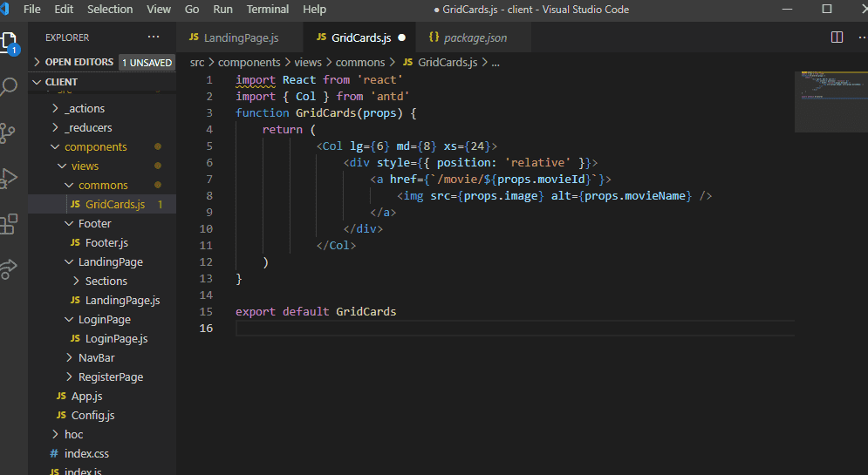Click the views breadcrumb segment
Screen dimensions: 868x475
pos(307,63)
